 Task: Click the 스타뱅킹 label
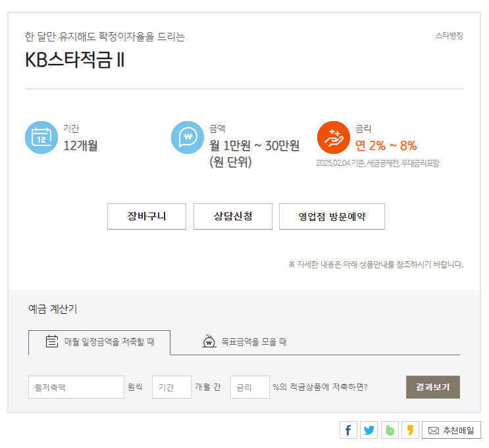449,36
